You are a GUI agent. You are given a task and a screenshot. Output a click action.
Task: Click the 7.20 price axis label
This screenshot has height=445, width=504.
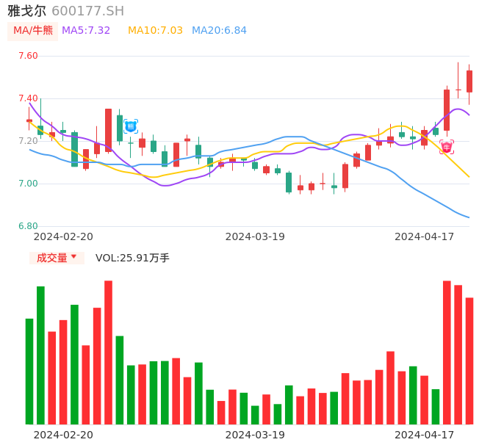point(28,141)
